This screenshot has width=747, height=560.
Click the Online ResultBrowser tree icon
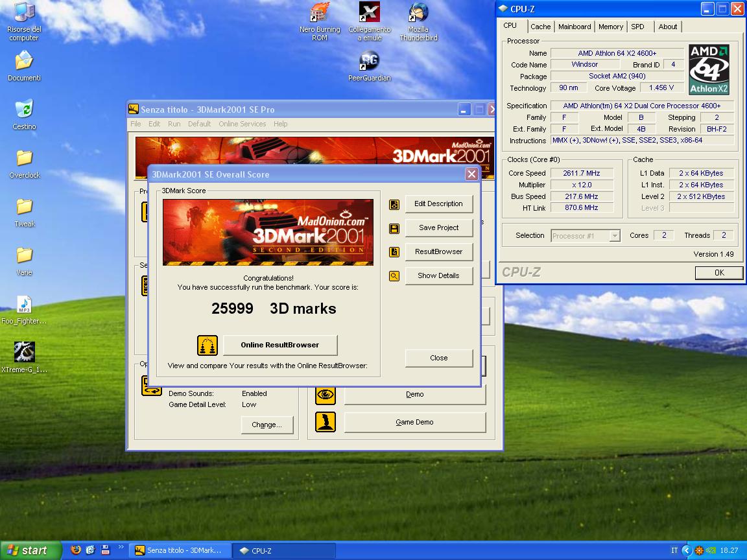click(207, 345)
